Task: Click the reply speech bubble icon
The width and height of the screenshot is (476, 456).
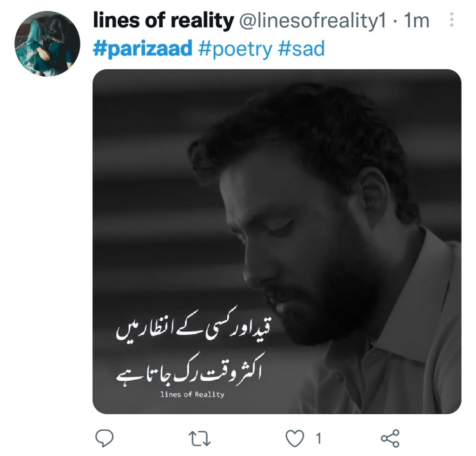Action: 105,438
